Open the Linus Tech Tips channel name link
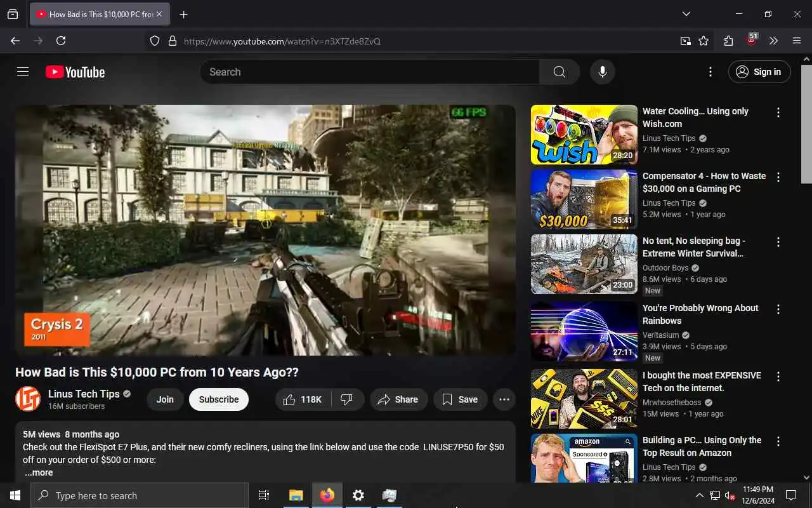The height and width of the screenshot is (508, 812). click(84, 394)
